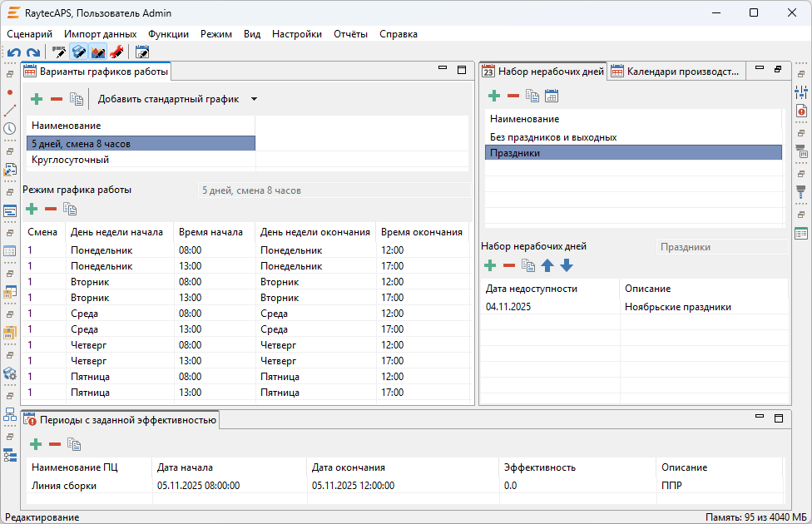Viewport: 812px width, 524px height.
Task: Copy the unavailability date entry
Action: tap(528, 265)
